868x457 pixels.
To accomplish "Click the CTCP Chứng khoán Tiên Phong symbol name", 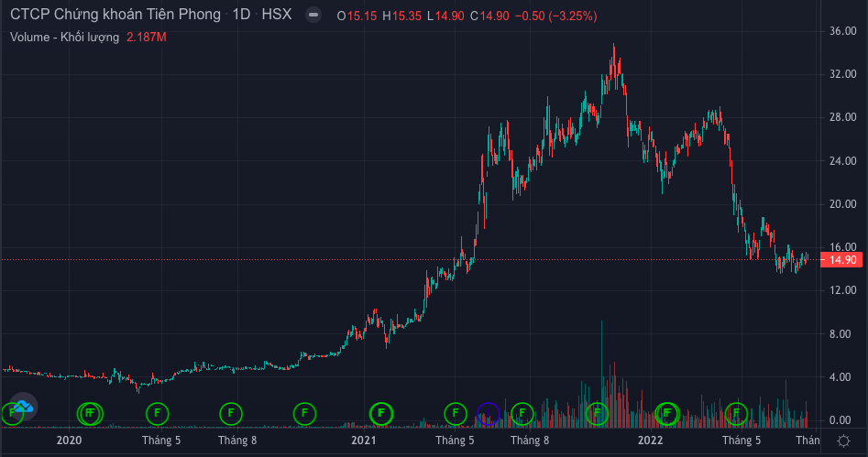I will [x=115, y=16].
